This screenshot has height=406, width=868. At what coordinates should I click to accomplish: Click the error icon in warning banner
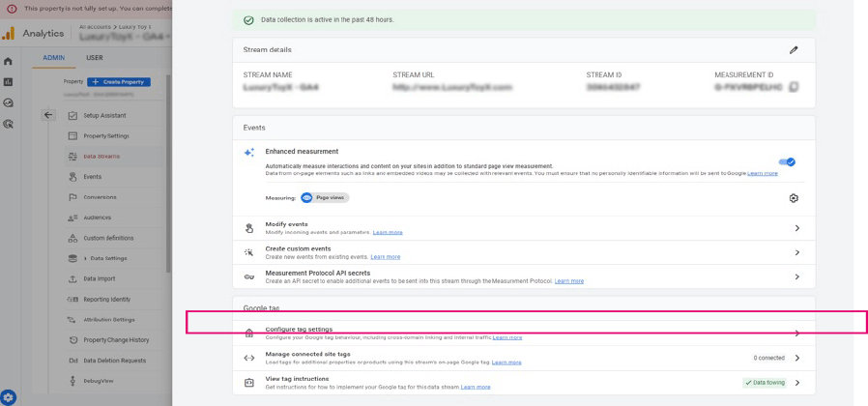[x=12, y=9]
